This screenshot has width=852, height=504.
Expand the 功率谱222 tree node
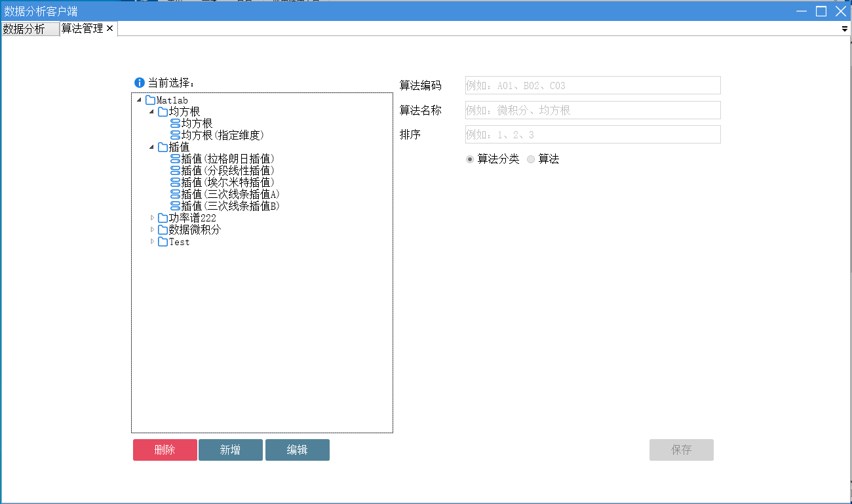coord(152,218)
